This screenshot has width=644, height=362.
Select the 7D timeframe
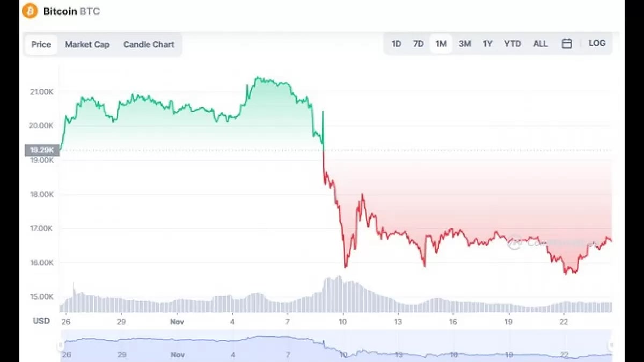point(418,43)
